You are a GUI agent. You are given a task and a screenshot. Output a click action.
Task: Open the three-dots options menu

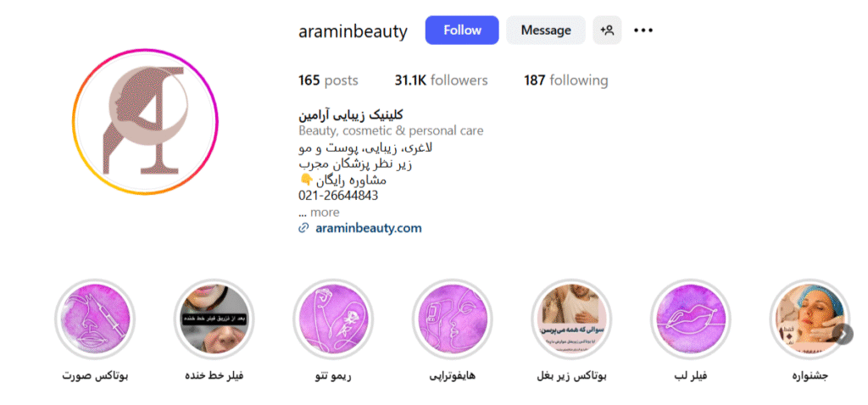[x=643, y=31]
